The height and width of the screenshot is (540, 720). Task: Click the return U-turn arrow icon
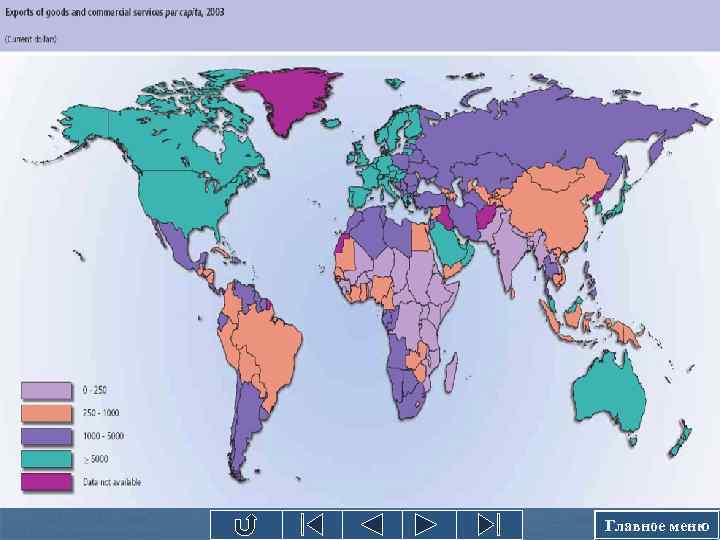[x=246, y=524]
